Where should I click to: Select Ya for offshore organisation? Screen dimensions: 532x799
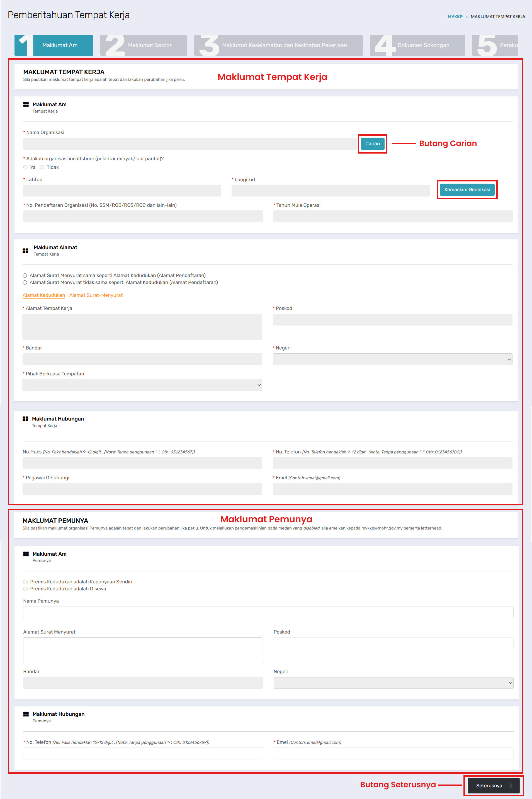[25, 167]
